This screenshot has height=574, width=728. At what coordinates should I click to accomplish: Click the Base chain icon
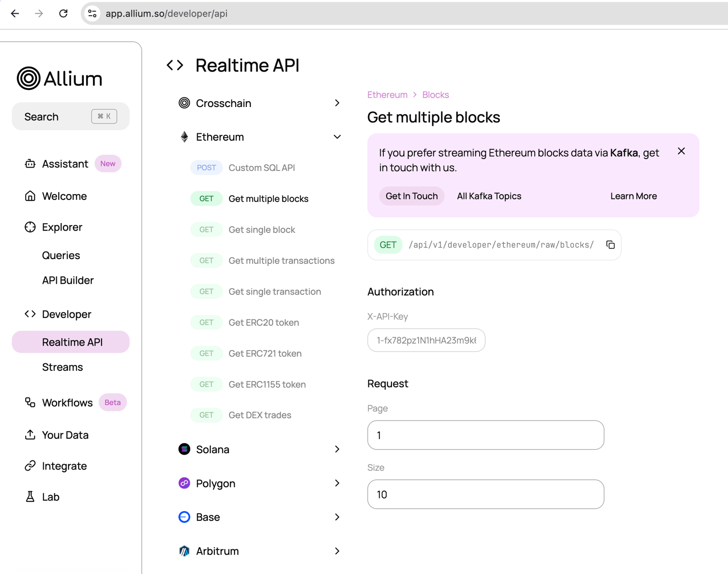point(184,517)
